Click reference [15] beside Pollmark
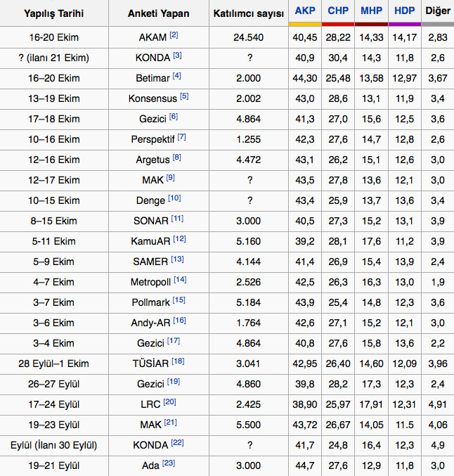This screenshot has width=454, height=476. (x=180, y=300)
